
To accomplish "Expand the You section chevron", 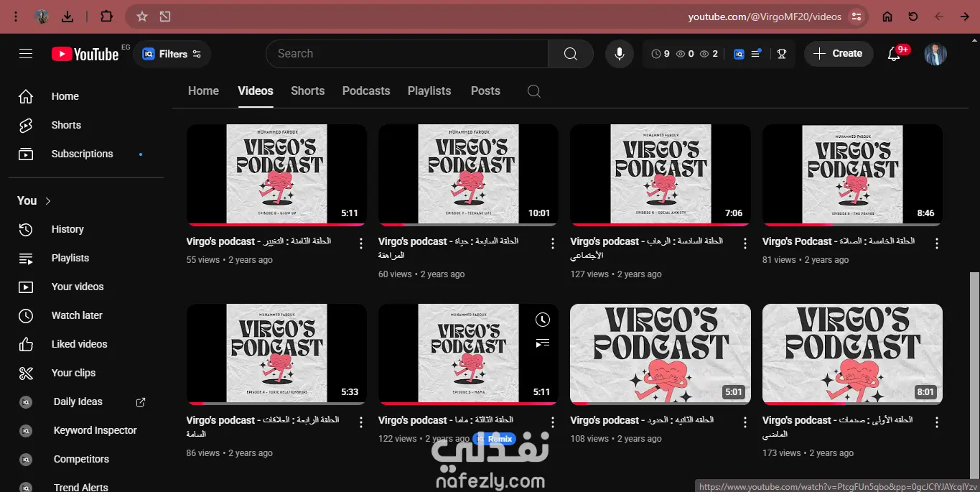I will 48,201.
